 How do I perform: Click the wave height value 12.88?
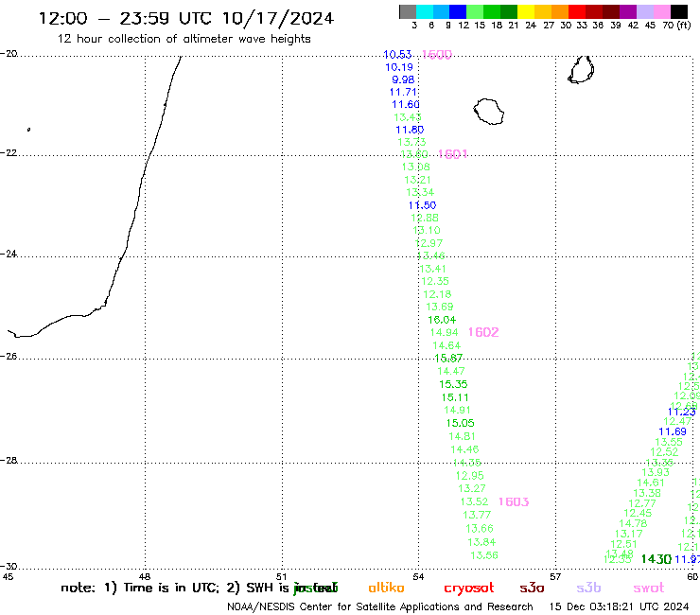425,218
